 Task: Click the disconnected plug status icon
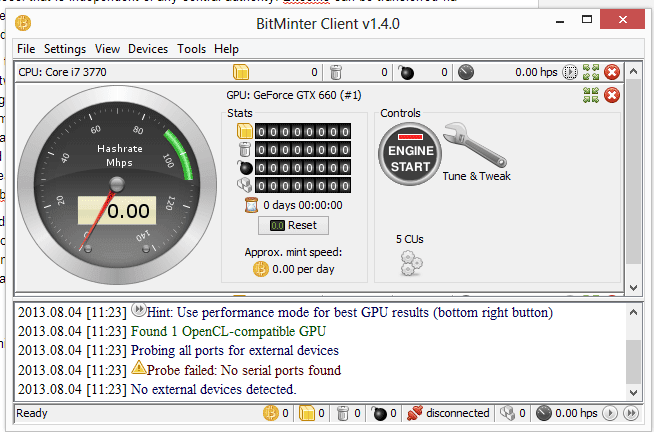415,413
